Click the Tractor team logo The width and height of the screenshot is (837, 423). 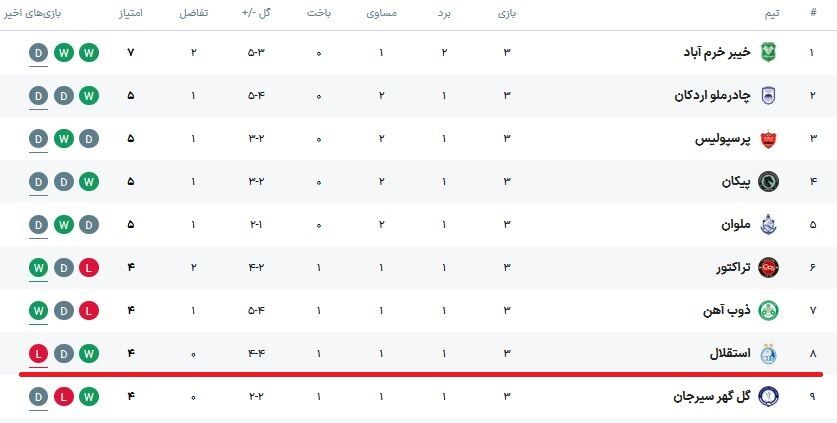[x=768, y=267]
